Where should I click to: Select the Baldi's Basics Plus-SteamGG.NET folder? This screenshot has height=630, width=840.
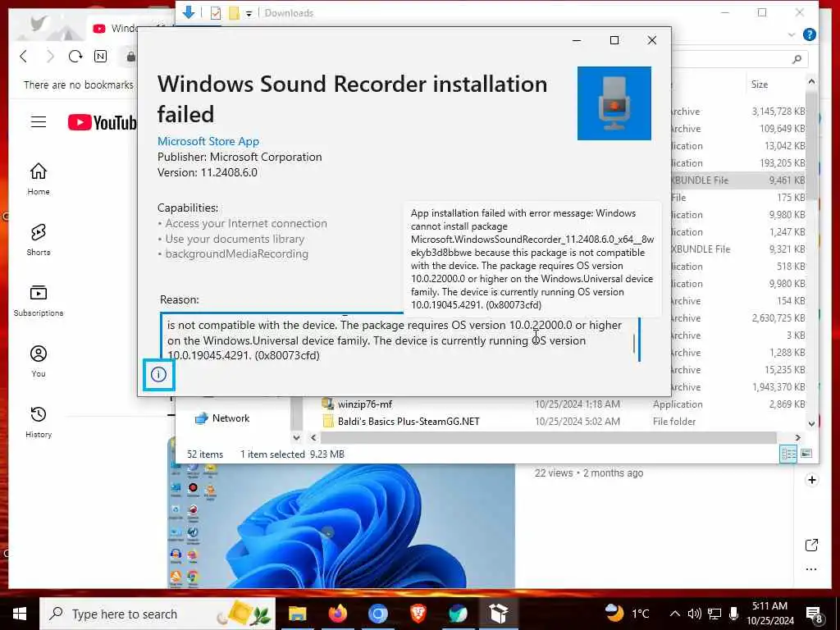tap(409, 422)
